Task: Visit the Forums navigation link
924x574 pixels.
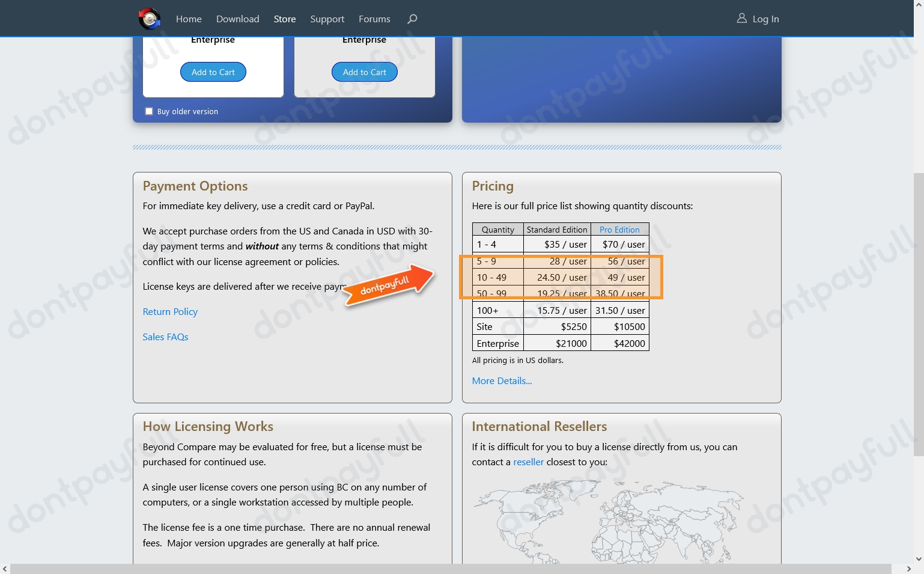Action: coord(374,19)
